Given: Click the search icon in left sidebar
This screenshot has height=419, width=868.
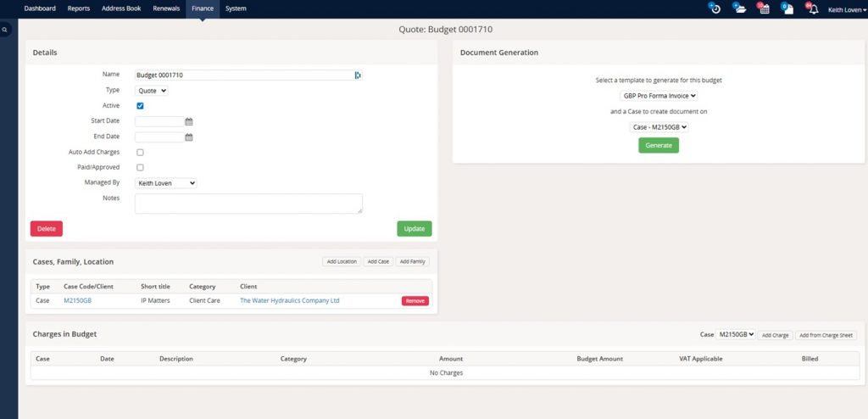Looking at the screenshot, I should [x=5, y=30].
